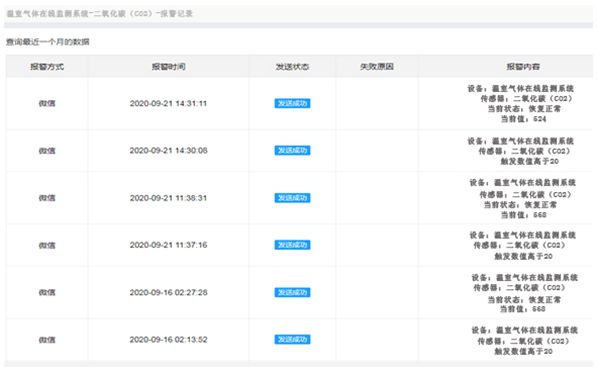Click 发送成功 badge for 11:37:16 record
Viewport: 597px width, 370px height.
292,245
